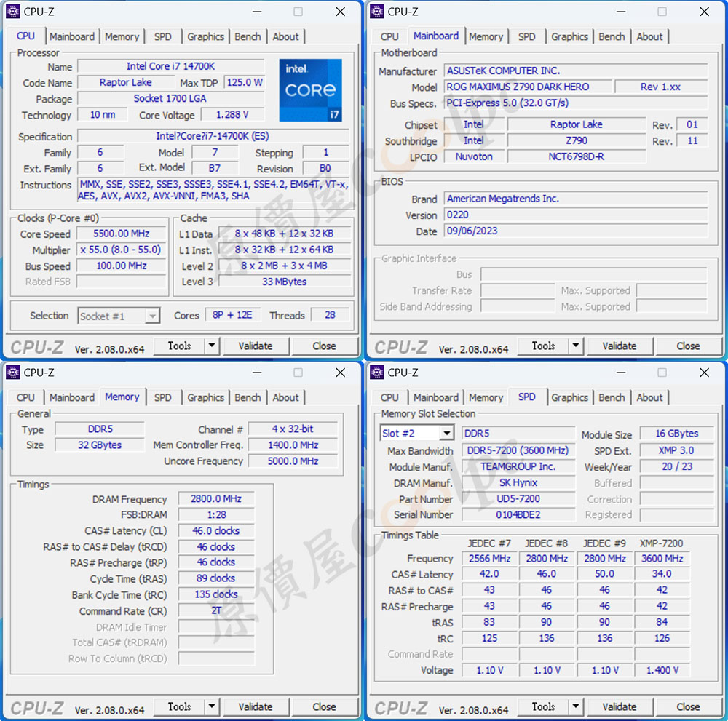Image resolution: width=728 pixels, height=721 pixels.
Task: Open Tools dropdown arrow in SPD window
Action: coord(575,706)
